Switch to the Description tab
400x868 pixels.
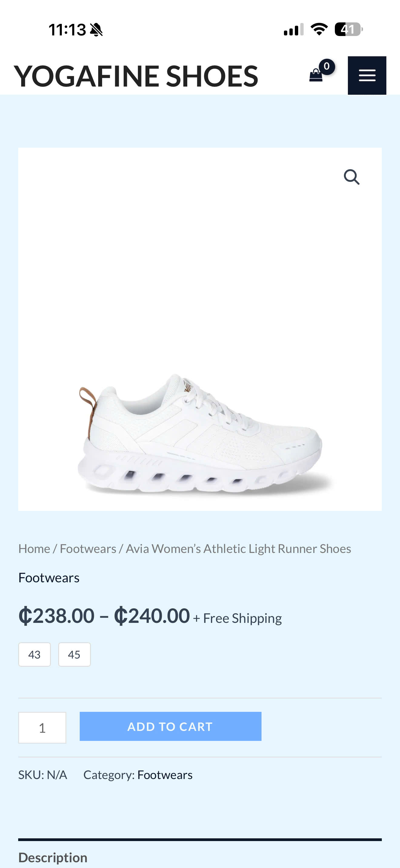[53, 857]
